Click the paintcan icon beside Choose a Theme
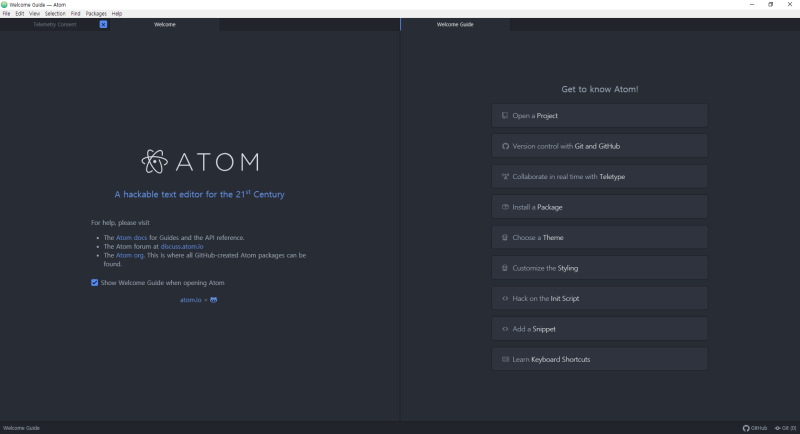The image size is (800, 434). pos(505,238)
